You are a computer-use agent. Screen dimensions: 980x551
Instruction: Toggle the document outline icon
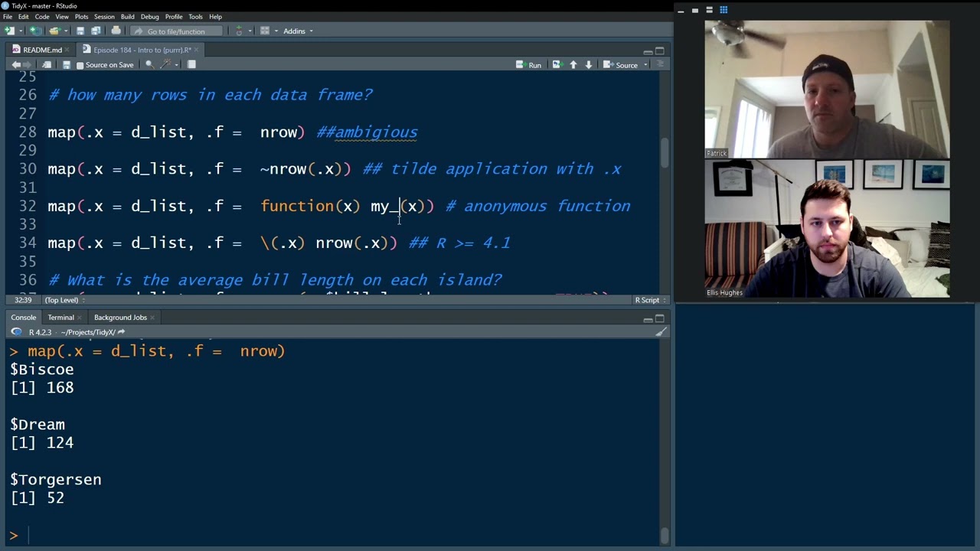[660, 65]
